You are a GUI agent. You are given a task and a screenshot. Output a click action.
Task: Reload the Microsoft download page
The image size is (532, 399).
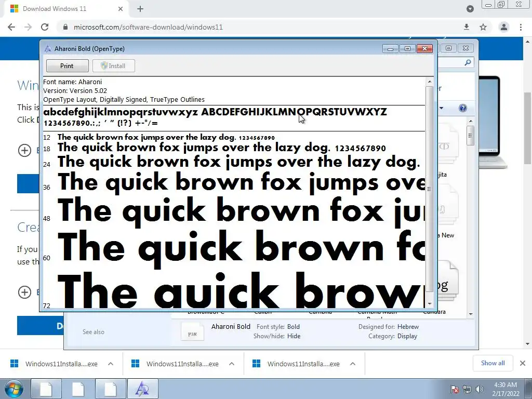[45, 27]
